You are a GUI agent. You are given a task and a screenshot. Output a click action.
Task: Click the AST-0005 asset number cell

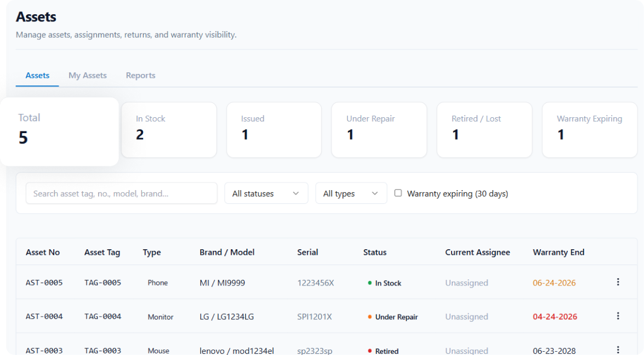44,283
